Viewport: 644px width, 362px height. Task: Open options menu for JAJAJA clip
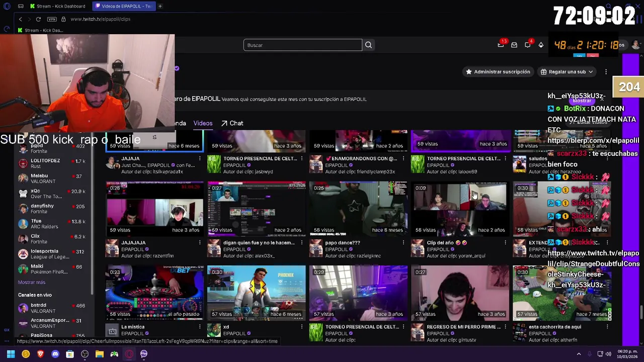pos(200,159)
